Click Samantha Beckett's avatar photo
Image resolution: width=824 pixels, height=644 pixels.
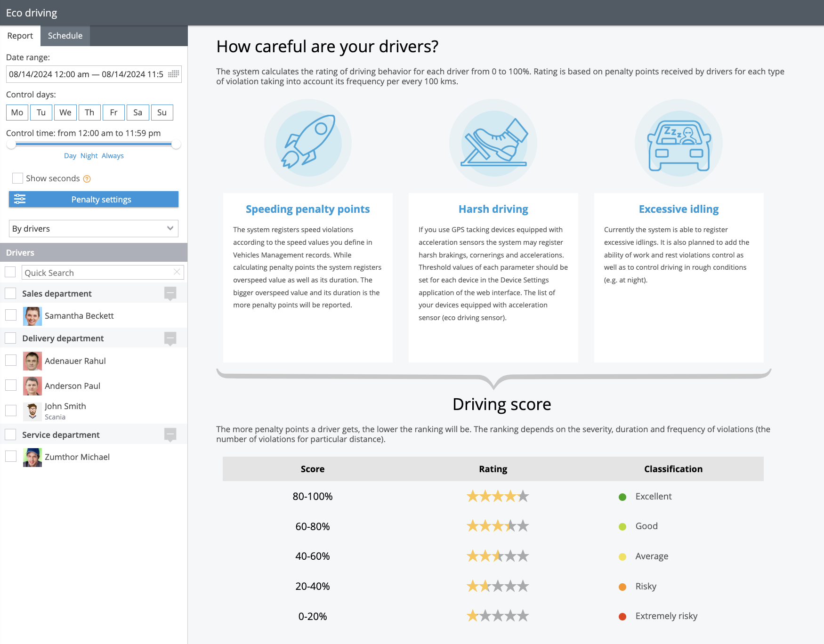pyautogui.click(x=32, y=316)
